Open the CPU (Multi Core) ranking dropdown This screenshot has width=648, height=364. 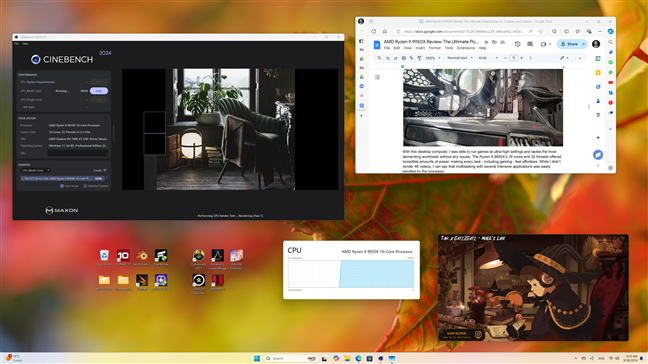35,170
